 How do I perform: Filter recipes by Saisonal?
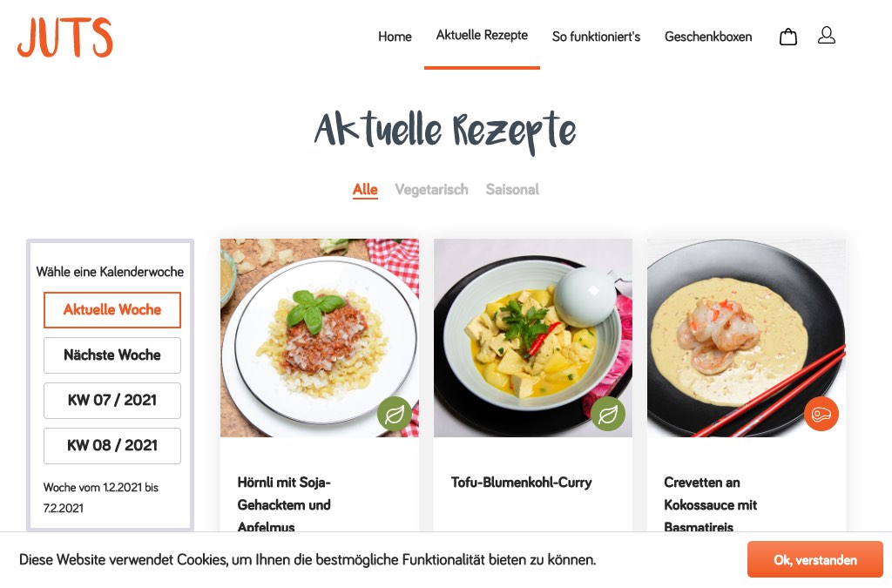[512, 189]
